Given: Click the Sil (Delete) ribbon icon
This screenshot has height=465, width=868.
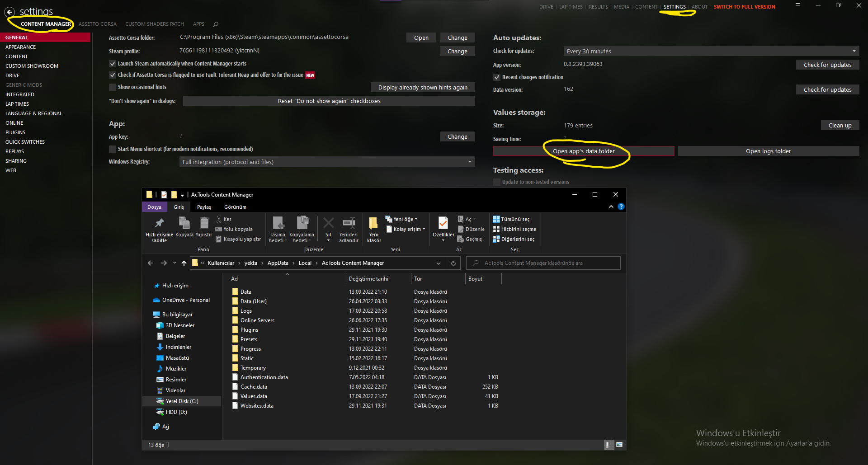Looking at the screenshot, I should (x=328, y=229).
